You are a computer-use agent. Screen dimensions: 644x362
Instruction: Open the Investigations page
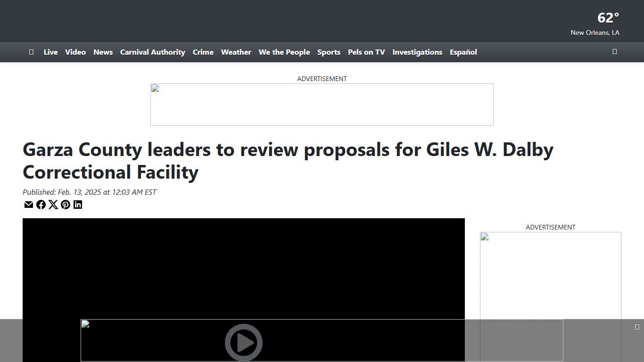(x=417, y=52)
